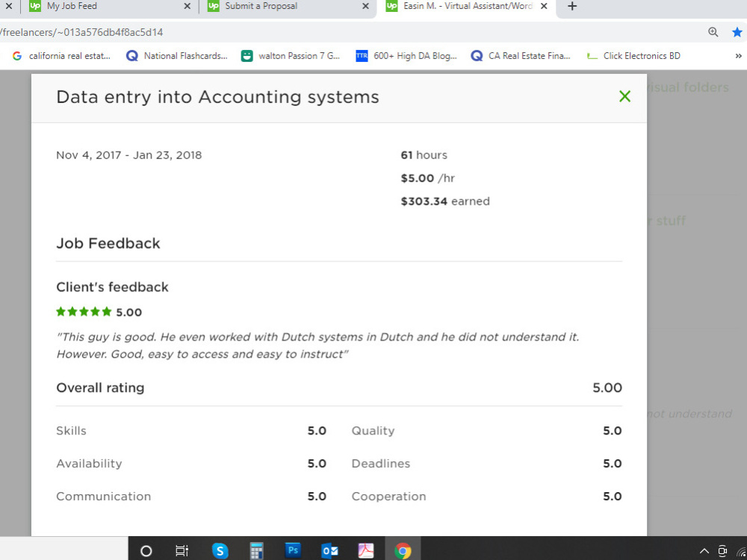The image size is (747, 560).
Task: Select the Easin M. Virtual Assistant tab
Action: tap(466, 7)
